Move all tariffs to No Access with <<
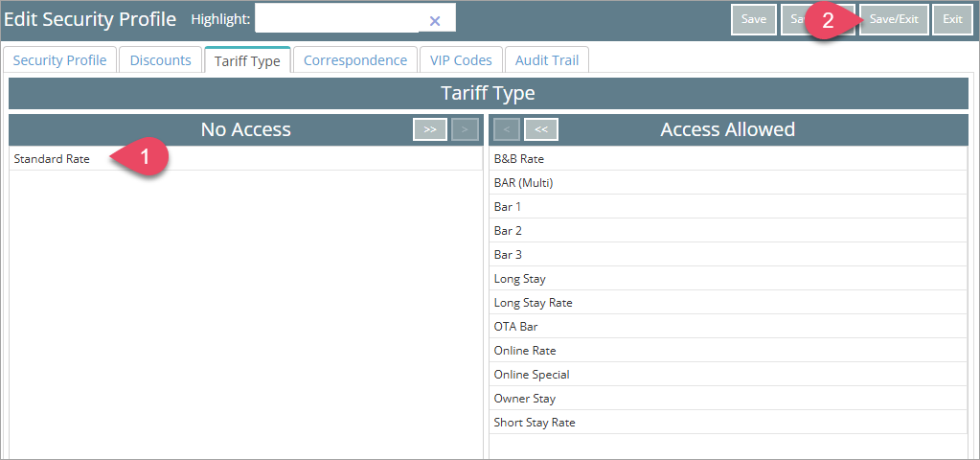 [541, 129]
